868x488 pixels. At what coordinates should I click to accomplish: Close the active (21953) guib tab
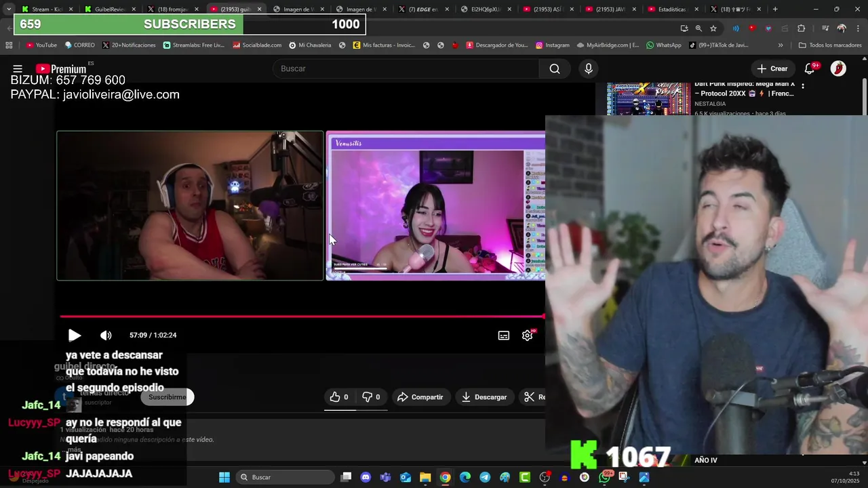(x=259, y=9)
